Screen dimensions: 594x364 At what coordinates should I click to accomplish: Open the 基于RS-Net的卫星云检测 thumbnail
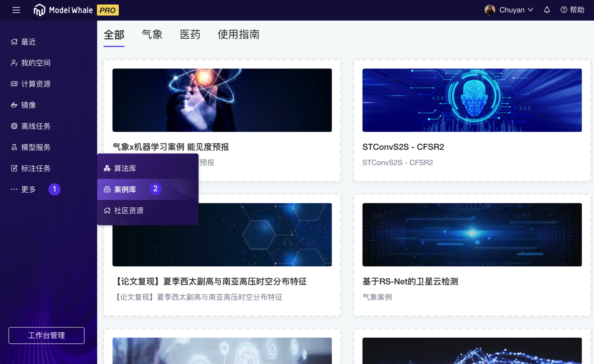pos(472,235)
